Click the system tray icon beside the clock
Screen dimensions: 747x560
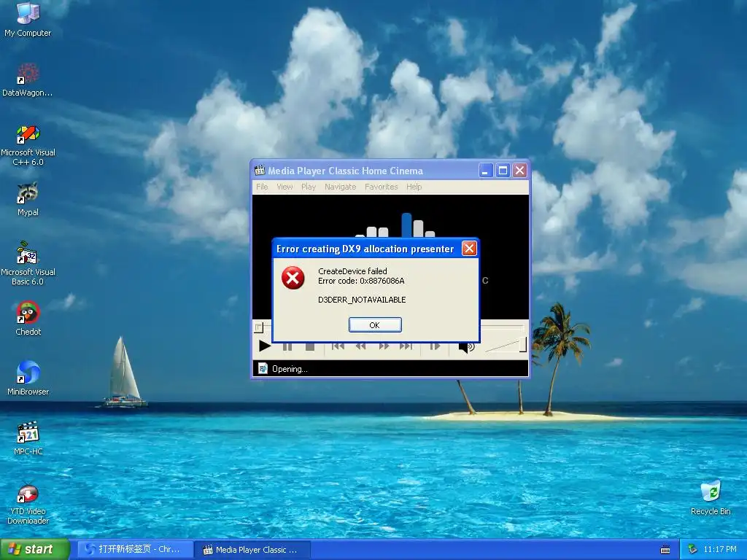(692, 550)
